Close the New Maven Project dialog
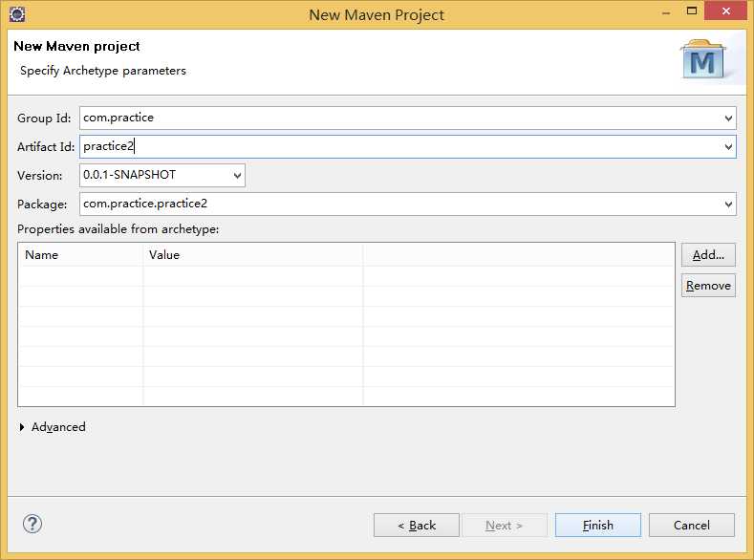Viewport: 754px width, 560px height. point(725,11)
